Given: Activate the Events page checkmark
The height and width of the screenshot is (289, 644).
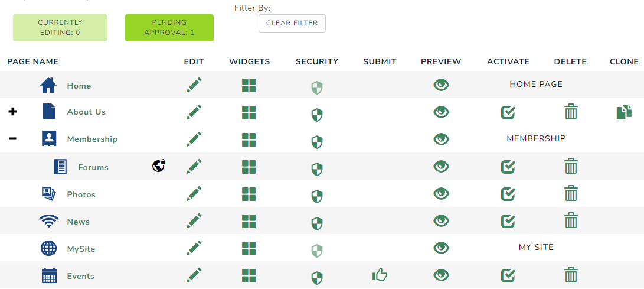Looking at the screenshot, I should [x=508, y=275].
